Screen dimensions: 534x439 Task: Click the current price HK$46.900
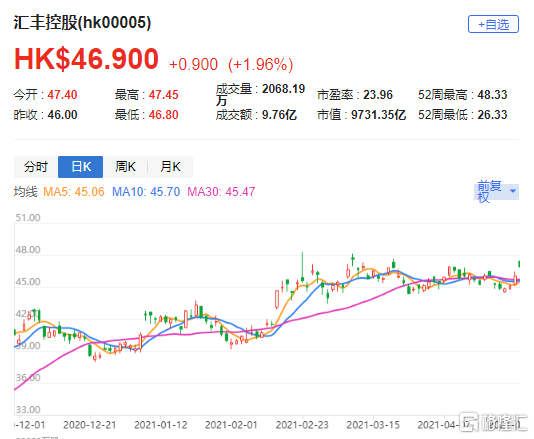click(87, 59)
